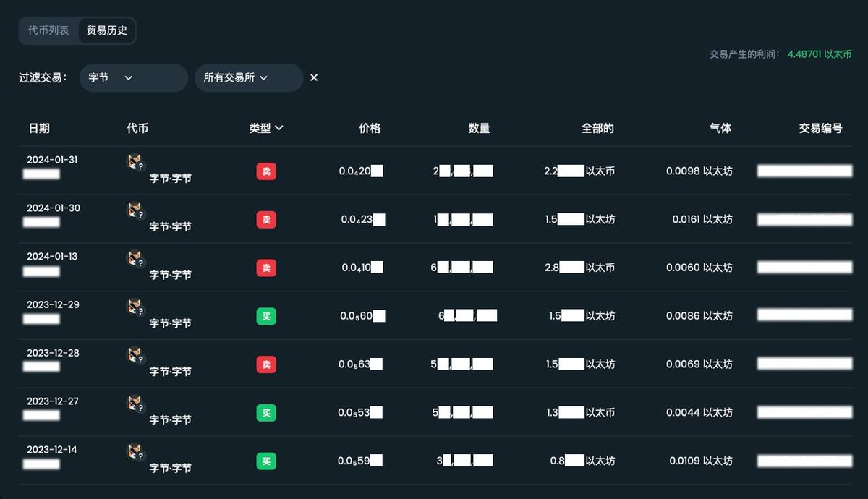
Task: Click the green 买 badge on 2023-12-27
Action: click(x=266, y=412)
